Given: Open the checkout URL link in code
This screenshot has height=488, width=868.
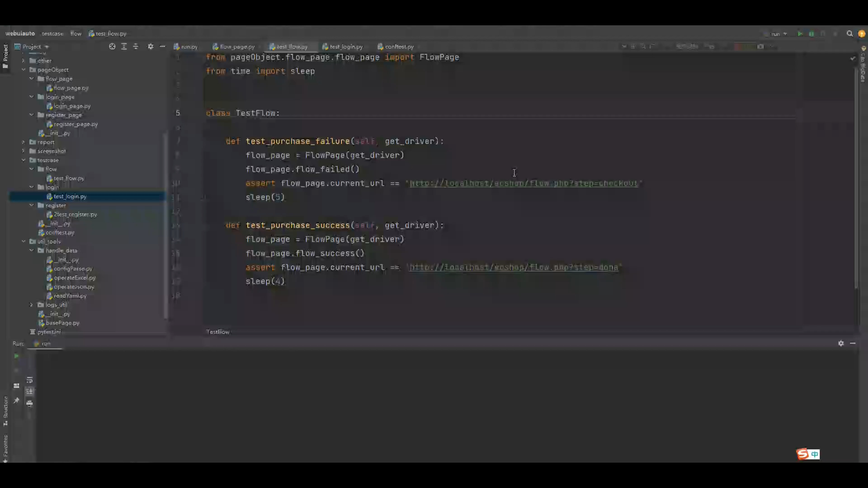Looking at the screenshot, I should (524, 183).
